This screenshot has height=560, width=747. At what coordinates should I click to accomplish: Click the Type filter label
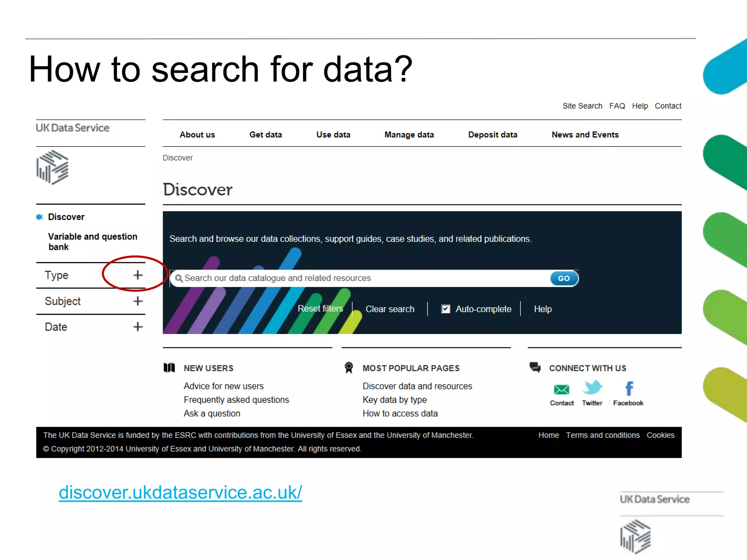[x=57, y=275]
